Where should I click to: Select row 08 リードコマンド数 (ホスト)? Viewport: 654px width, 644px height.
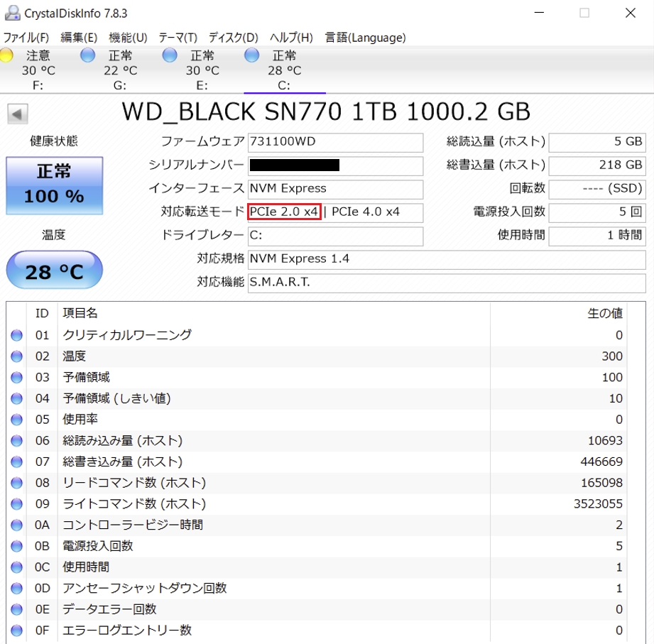[x=317, y=483]
